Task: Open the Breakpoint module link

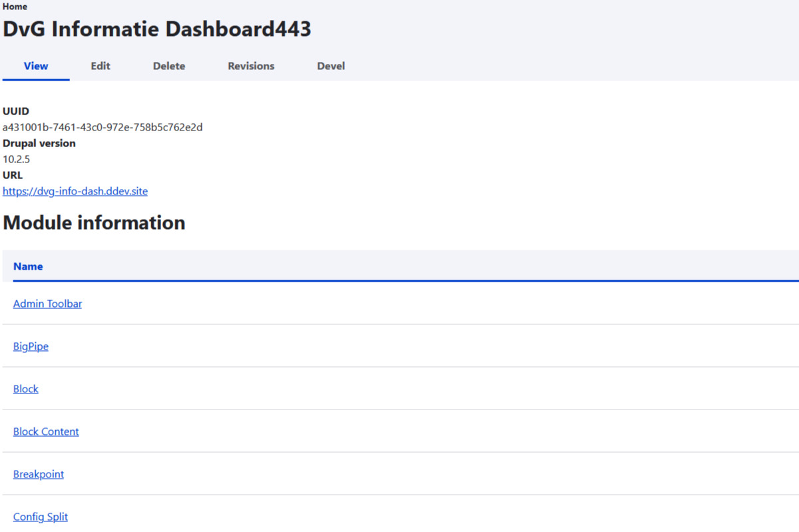Action: coord(39,474)
